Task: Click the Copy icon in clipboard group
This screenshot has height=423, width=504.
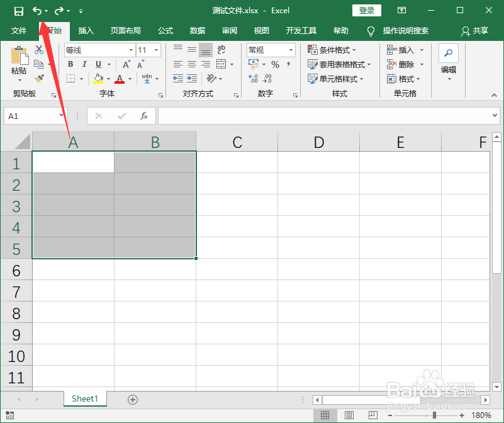Action: 39,64
